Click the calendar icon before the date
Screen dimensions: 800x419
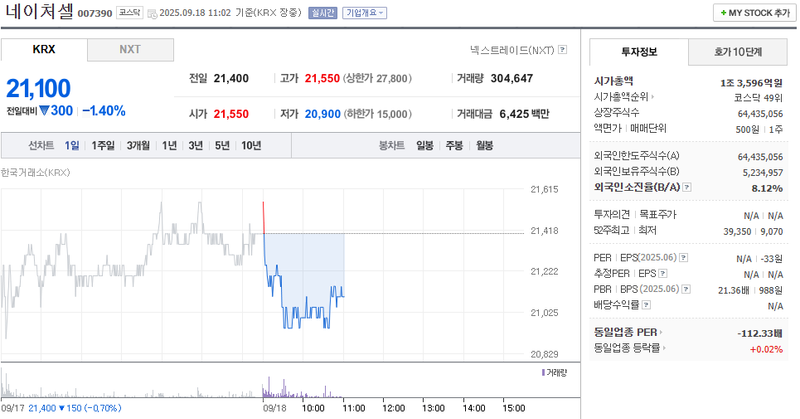(x=152, y=13)
